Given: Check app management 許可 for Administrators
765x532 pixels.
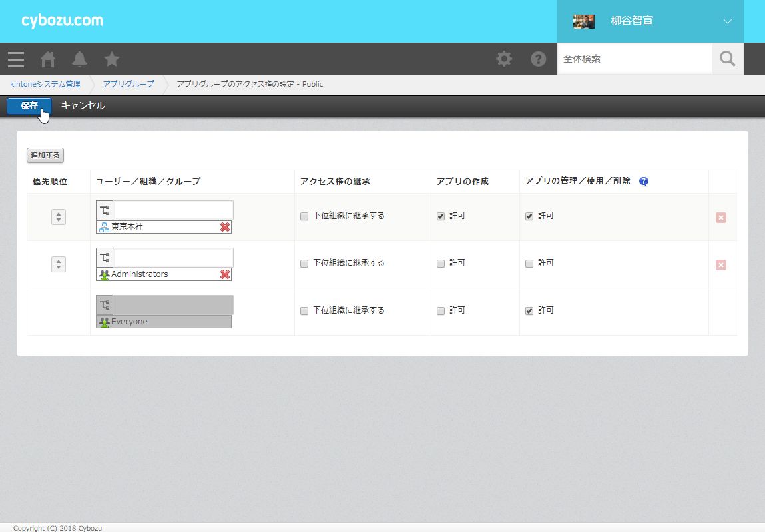Looking at the screenshot, I should (529, 264).
